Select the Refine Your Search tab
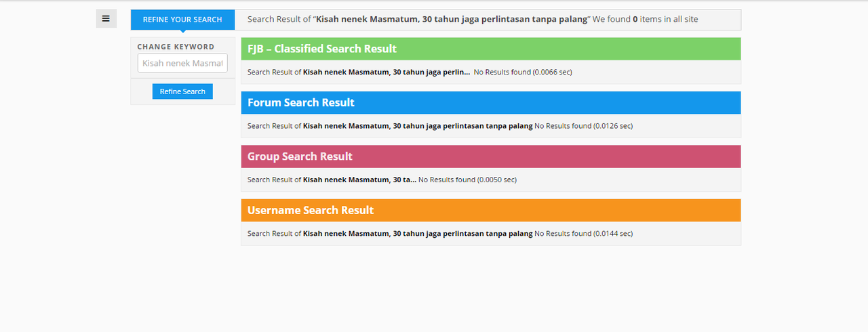The height and width of the screenshot is (332, 868). pyautogui.click(x=182, y=20)
